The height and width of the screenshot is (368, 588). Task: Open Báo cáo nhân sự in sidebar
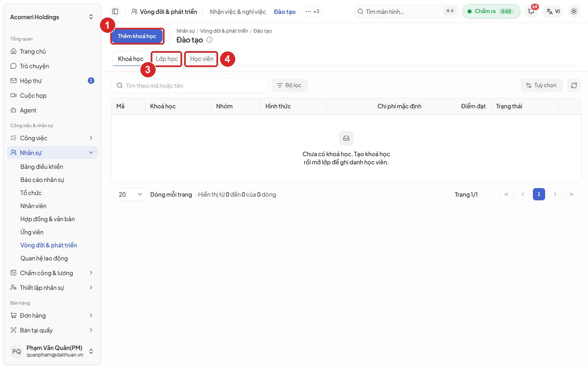tap(56, 180)
